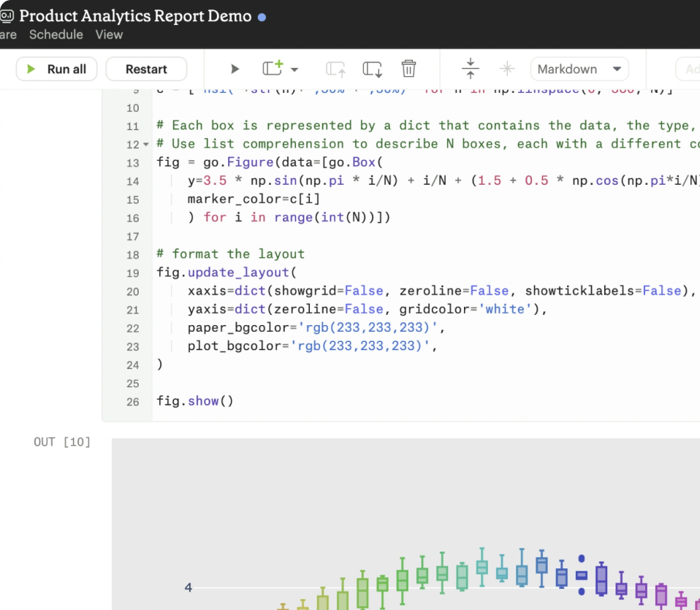This screenshot has width=700, height=610.
Task: Click the blue box plot with outliers
Action: [x=581, y=575]
